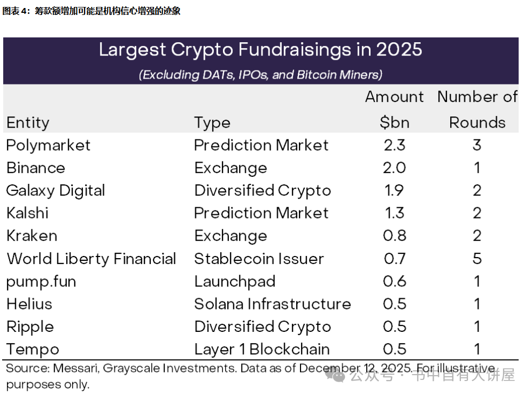532x396 pixels.
Task: Select the Polymarket entity cell
Action: tap(49, 145)
